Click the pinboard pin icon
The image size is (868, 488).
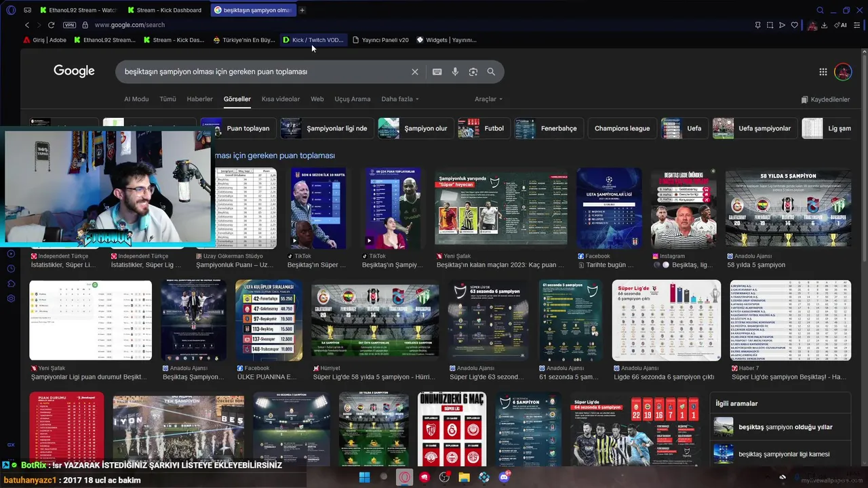757,25
